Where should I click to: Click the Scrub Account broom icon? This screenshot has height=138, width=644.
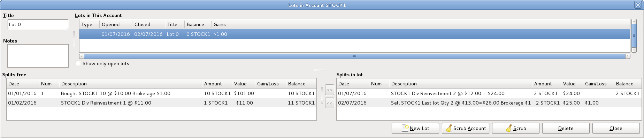coord(449,128)
